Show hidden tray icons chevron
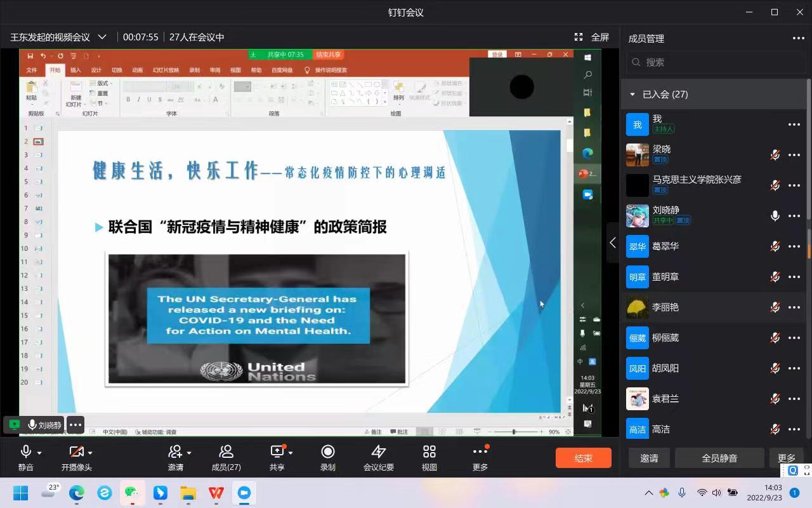This screenshot has width=812, height=508. click(648, 493)
